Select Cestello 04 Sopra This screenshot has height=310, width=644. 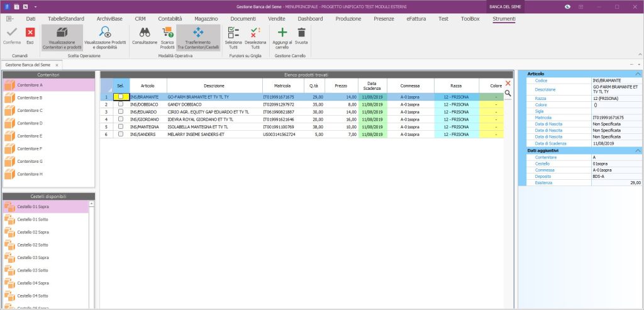45,283
